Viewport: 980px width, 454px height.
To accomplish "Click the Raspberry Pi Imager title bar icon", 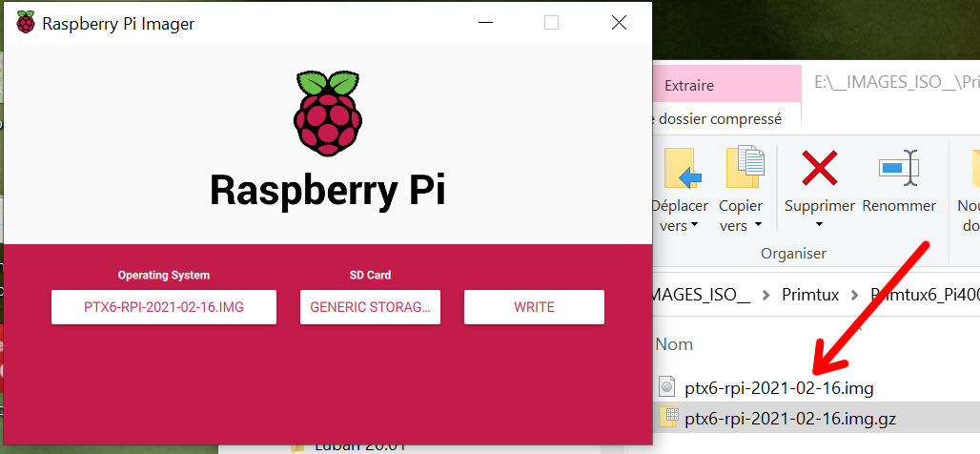I will point(26,23).
